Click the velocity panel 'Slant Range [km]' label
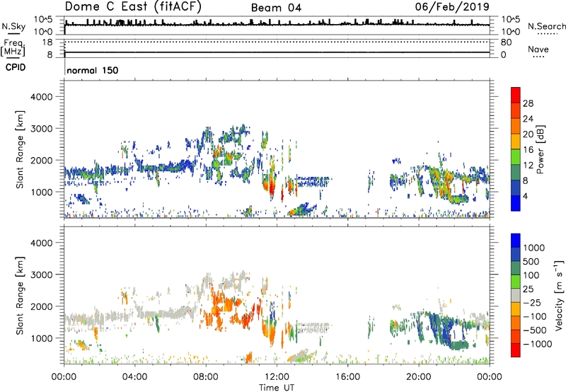Screen dimensions: 566x392 (21, 296)
